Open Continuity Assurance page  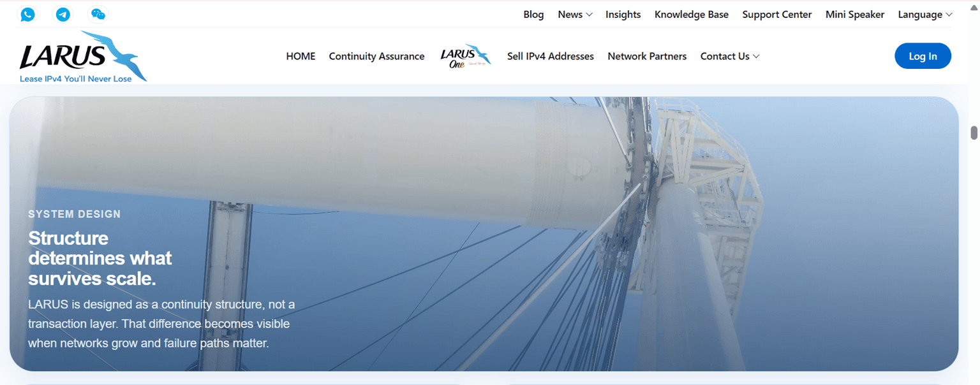pyautogui.click(x=376, y=56)
